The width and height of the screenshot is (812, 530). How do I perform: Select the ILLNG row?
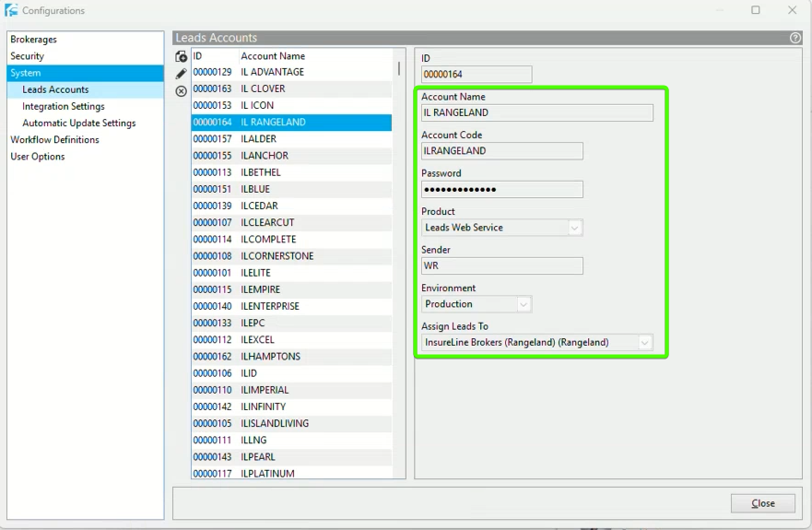point(291,440)
